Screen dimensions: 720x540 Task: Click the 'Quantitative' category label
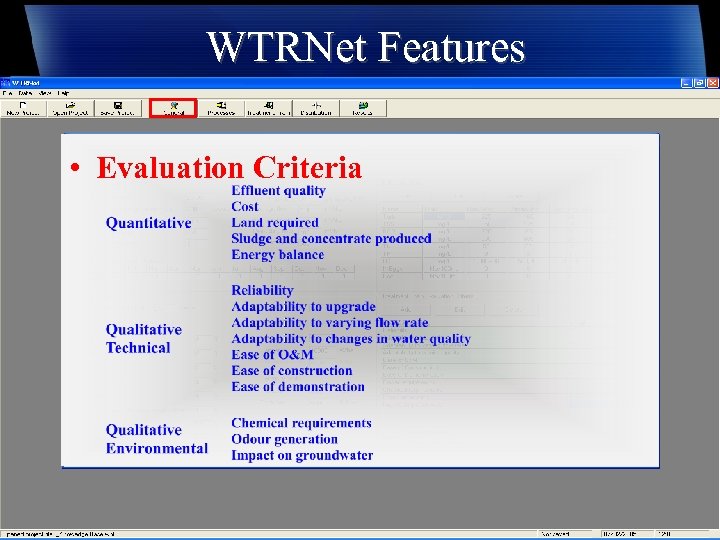148,223
